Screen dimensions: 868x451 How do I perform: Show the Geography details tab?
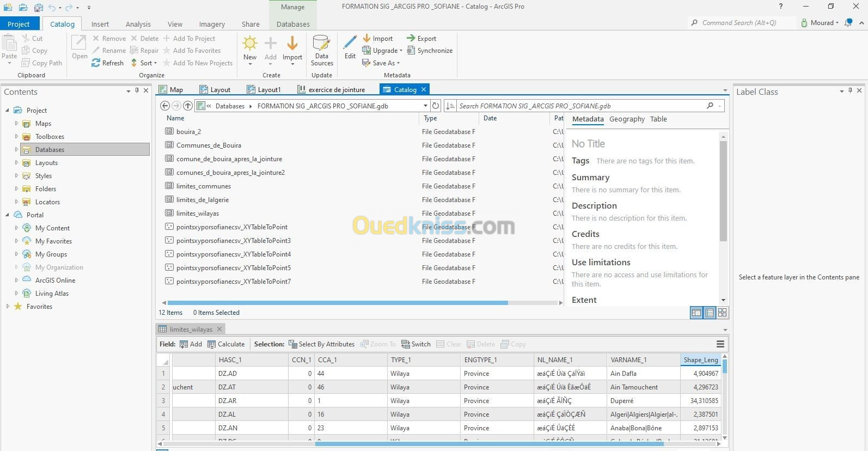coord(627,119)
